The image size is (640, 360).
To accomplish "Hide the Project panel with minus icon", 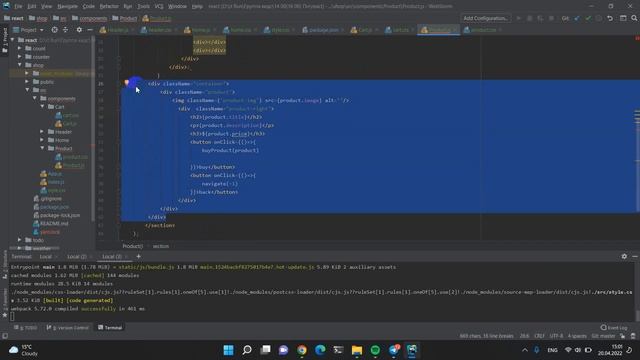I will [x=90, y=30].
